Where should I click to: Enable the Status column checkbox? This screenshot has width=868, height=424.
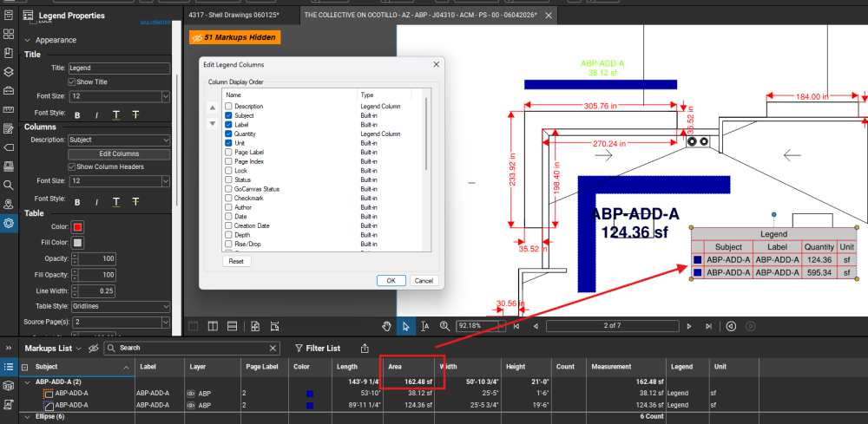(x=228, y=179)
